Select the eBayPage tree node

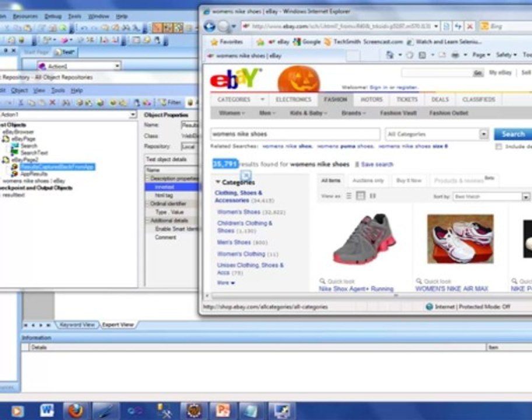coord(23,139)
